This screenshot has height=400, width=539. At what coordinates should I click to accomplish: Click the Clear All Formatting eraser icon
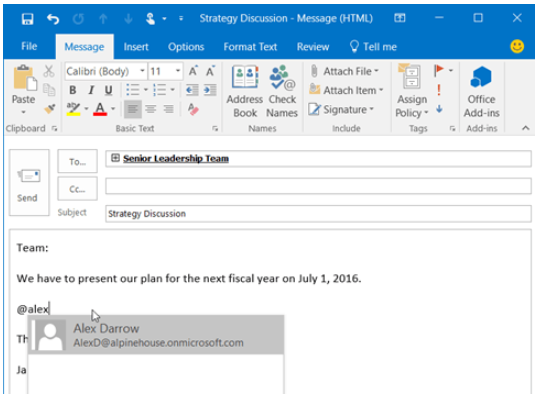point(193,109)
